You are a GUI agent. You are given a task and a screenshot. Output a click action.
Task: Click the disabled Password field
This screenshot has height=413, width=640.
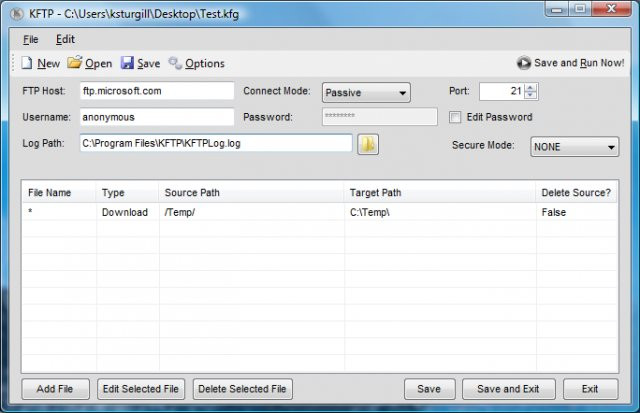(x=380, y=117)
